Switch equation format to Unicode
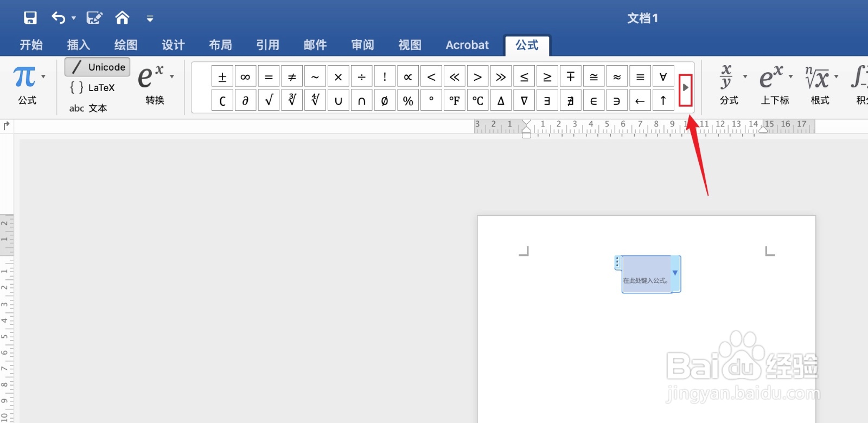This screenshot has width=868, height=423. [98, 67]
